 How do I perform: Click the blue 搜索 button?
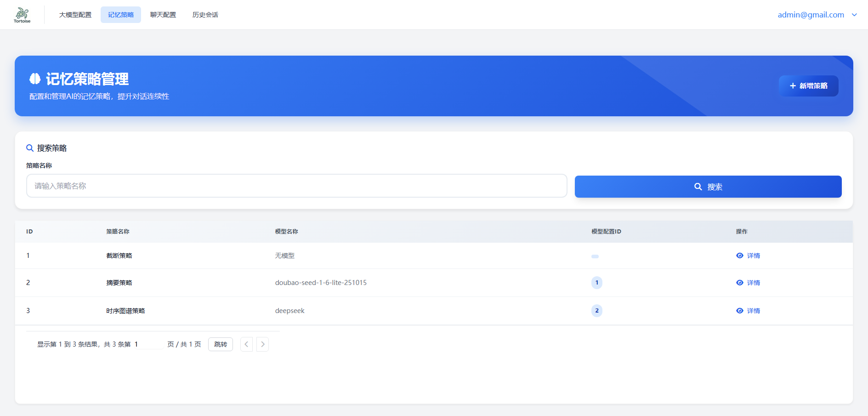coord(708,187)
